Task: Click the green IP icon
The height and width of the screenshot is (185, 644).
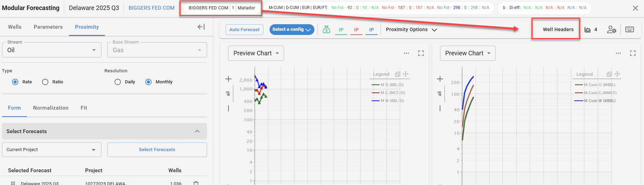Action: coord(341,30)
